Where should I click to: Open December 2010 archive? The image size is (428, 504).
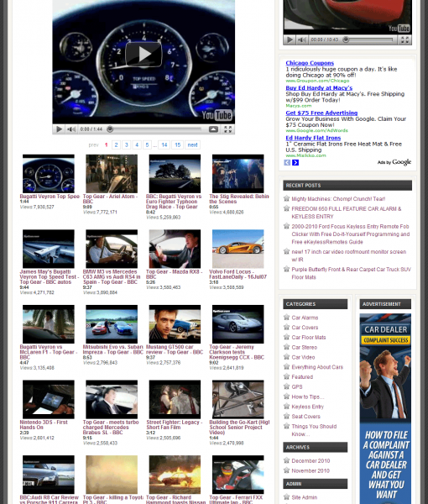(x=311, y=461)
